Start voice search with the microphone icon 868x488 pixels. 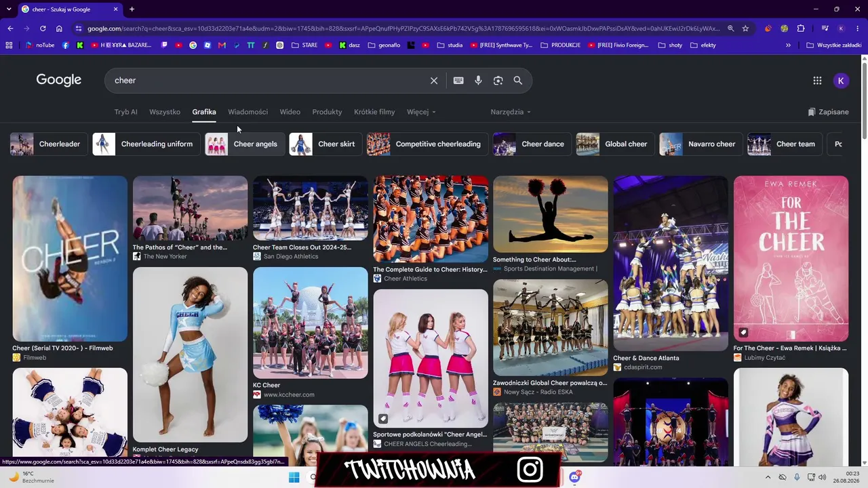click(x=478, y=81)
